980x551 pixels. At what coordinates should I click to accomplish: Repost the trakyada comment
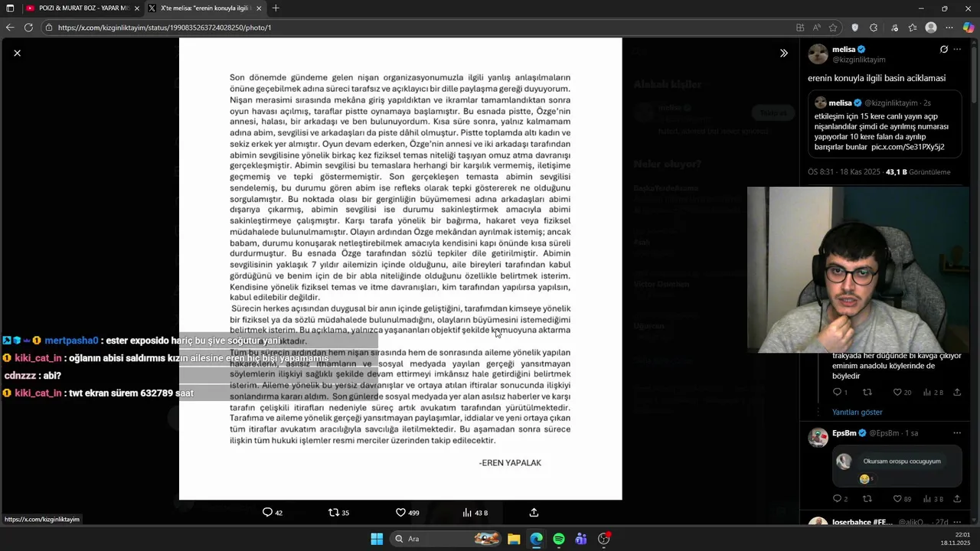(867, 393)
